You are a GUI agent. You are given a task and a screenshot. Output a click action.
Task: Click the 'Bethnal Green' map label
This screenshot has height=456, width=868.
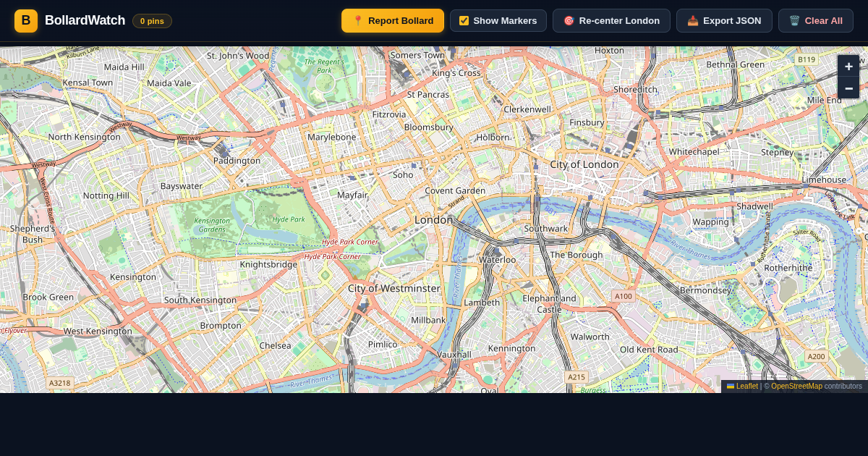point(736,64)
